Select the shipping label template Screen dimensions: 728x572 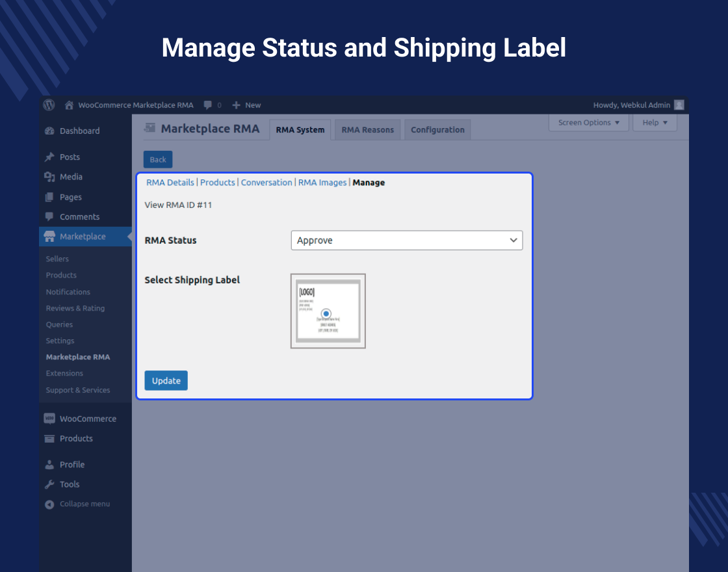pos(328,311)
